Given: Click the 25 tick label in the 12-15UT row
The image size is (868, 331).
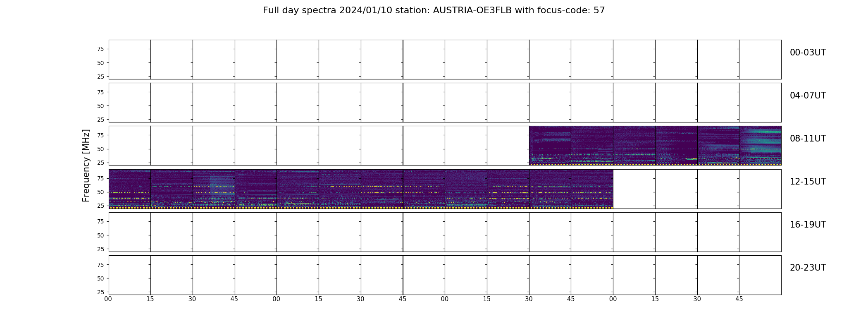Looking at the screenshot, I should coord(100,206).
